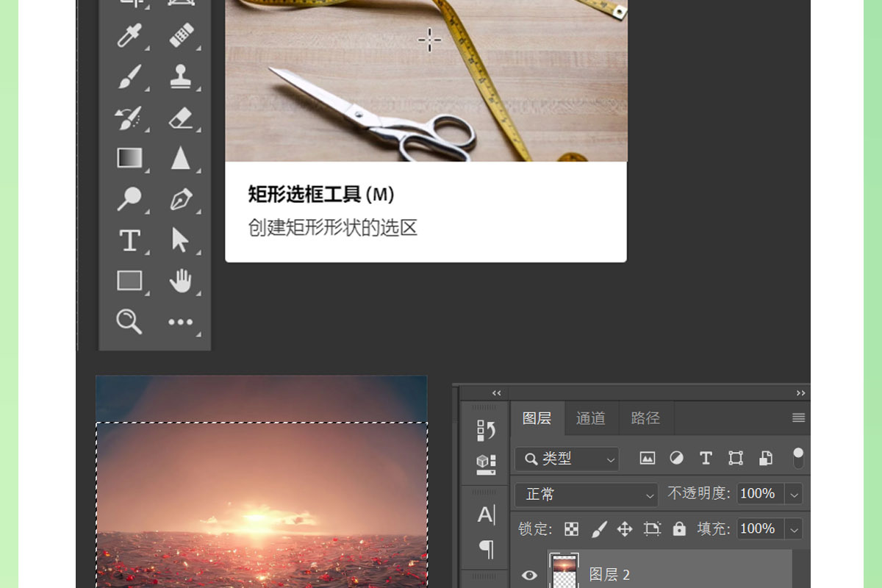Select the Clone Stamp tool
The height and width of the screenshot is (588, 882).
[x=181, y=76]
